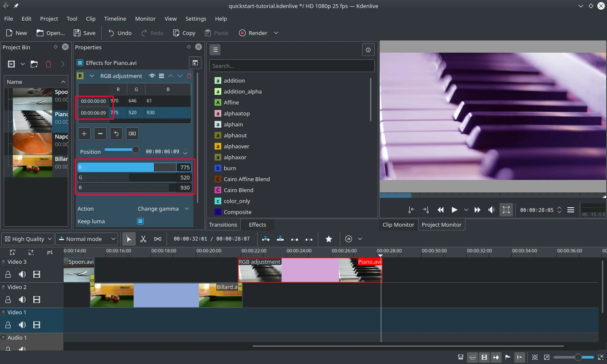The image size is (607, 364).
Task: Select the Razor tool in the timeline toolbar
Action: 143,239
